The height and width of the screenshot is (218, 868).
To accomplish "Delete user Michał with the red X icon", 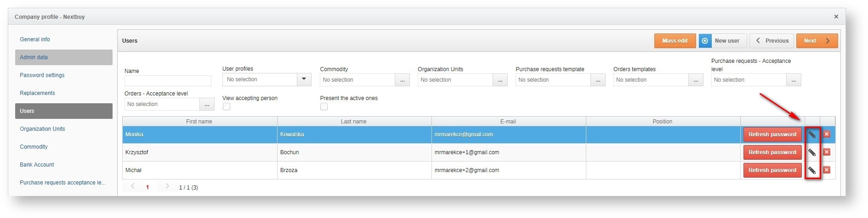I will coord(827,170).
